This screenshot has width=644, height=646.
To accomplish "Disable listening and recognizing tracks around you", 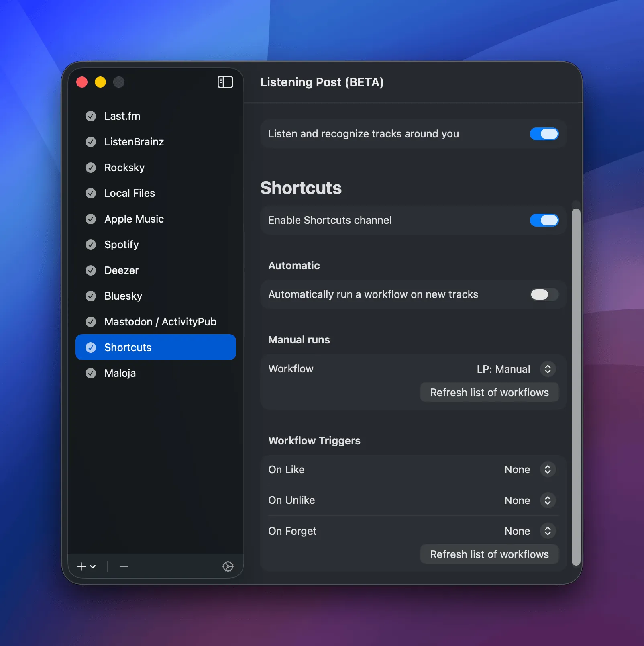I will [544, 134].
